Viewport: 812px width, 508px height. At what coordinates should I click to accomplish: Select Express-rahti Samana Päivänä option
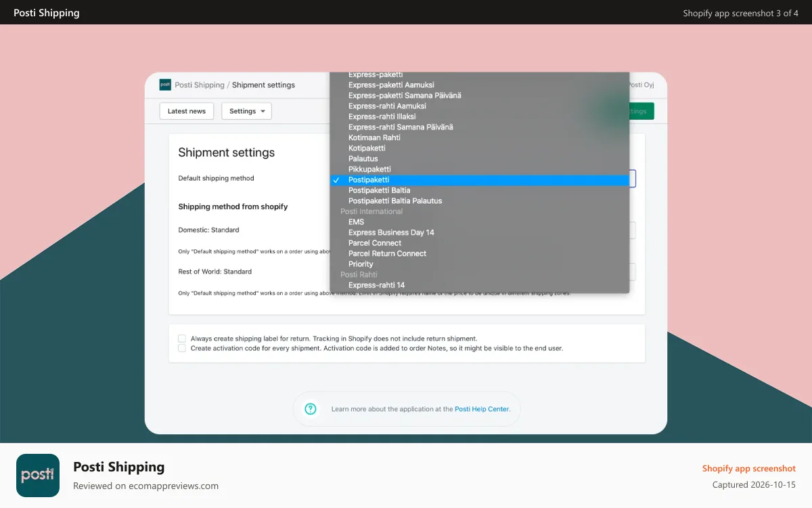(x=479, y=127)
